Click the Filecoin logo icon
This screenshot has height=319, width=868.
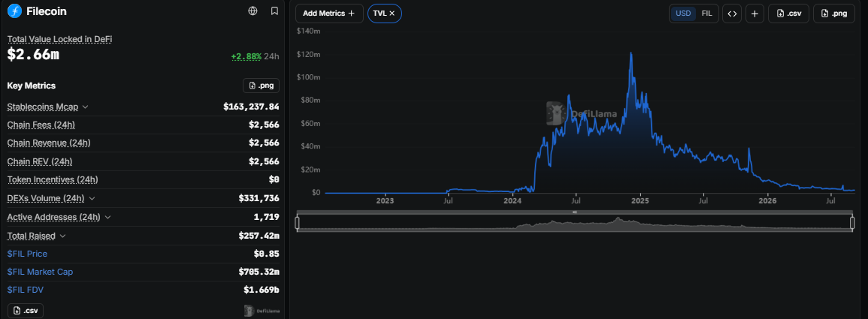click(14, 11)
